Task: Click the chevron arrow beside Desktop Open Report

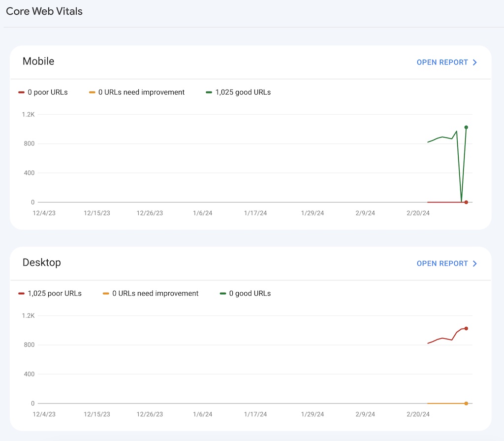Action: (475, 264)
